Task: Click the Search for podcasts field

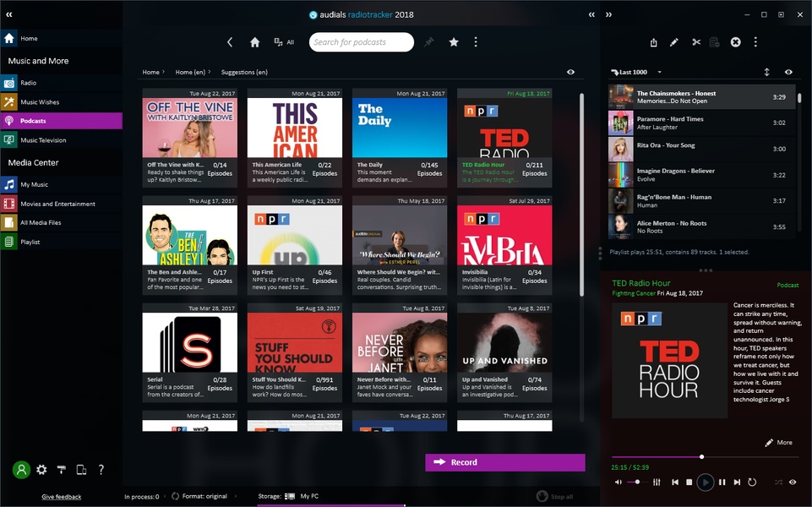Action: coord(361,42)
